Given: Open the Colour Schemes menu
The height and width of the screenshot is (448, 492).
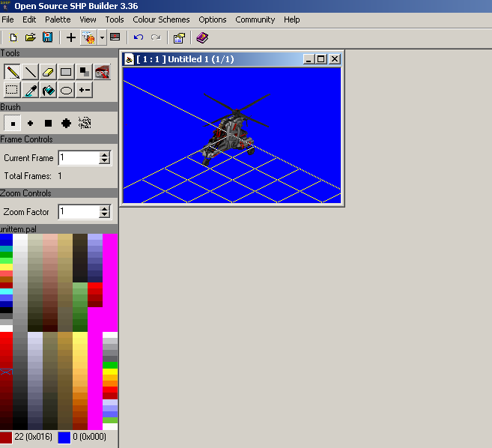Looking at the screenshot, I should tap(161, 19).
